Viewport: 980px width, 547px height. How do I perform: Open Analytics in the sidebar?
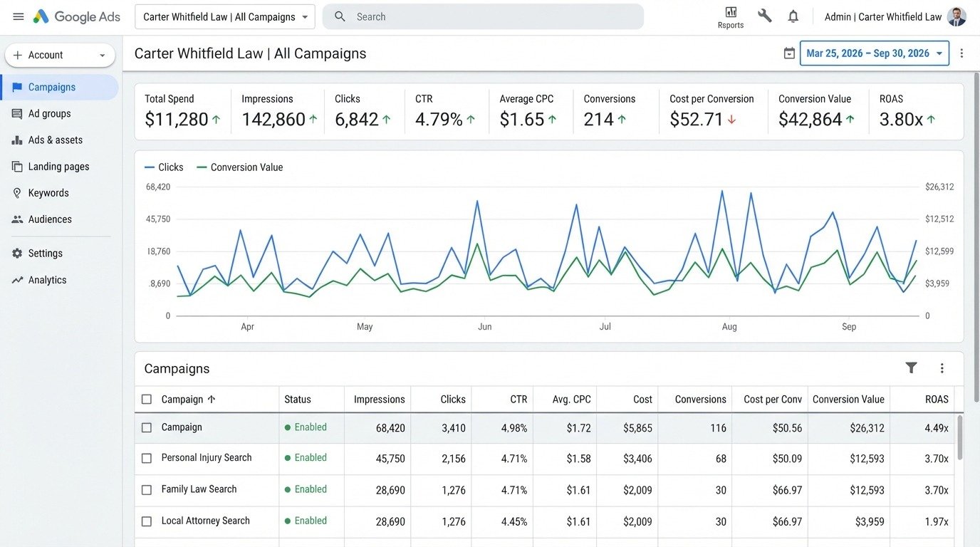[x=47, y=280]
